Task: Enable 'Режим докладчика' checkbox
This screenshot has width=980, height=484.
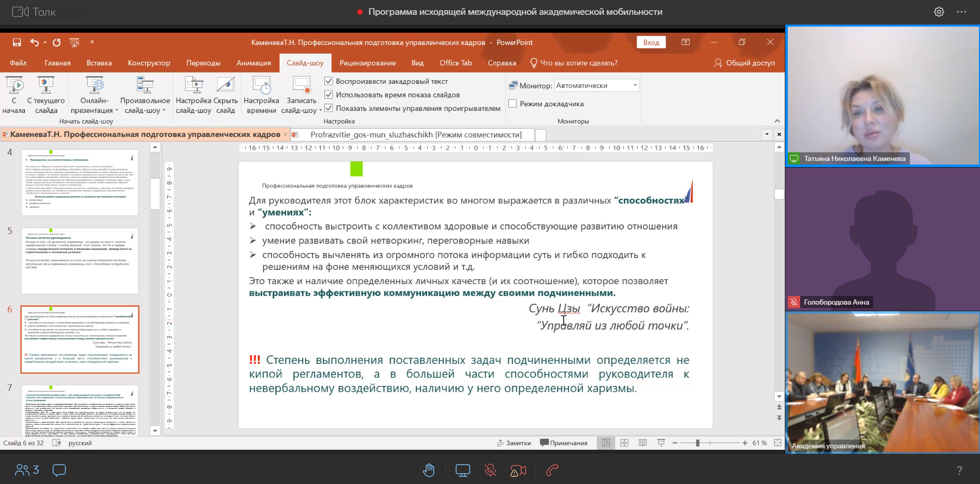Action: tap(513, 104)
